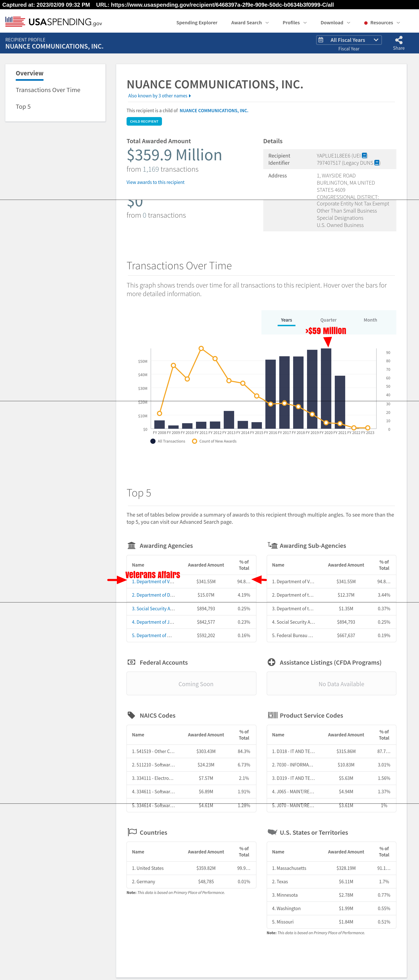Open agency '2. Department of D…' link
The height and width of the screenshot is (980, 419).
click(153, 595)
